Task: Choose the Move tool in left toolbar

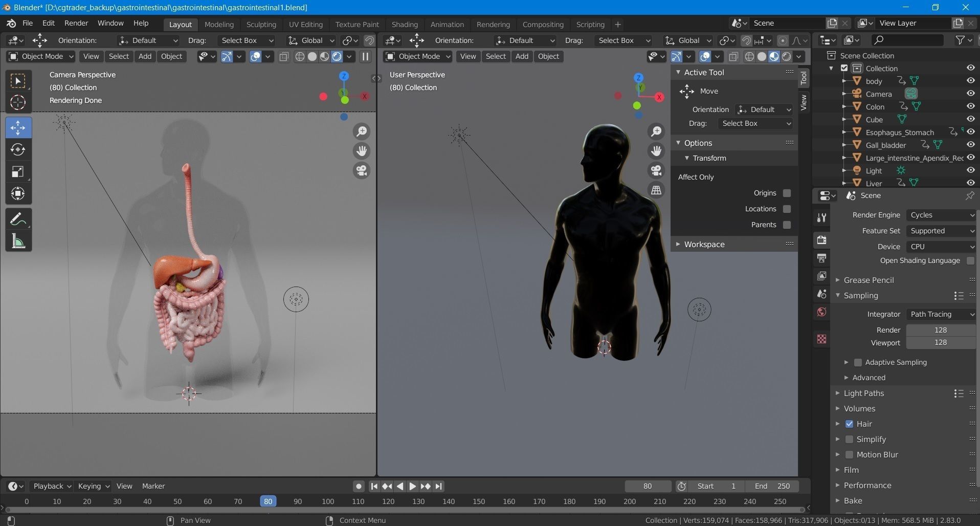Action: (x=18, y=127)
